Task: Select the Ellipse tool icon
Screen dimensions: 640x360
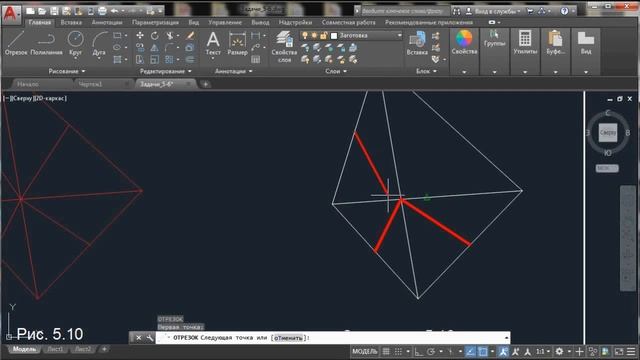Action: tap(117, 47)
